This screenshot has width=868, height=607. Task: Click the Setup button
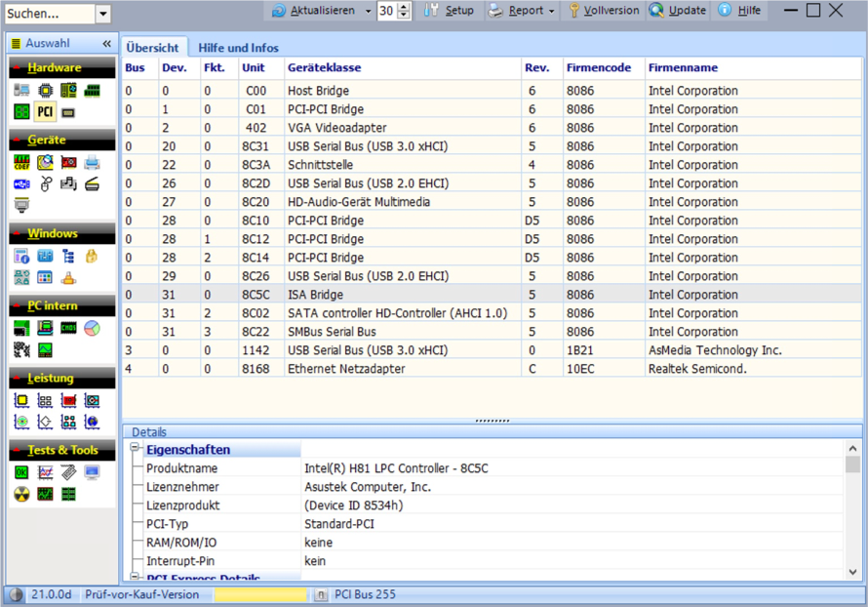(450, 11)
